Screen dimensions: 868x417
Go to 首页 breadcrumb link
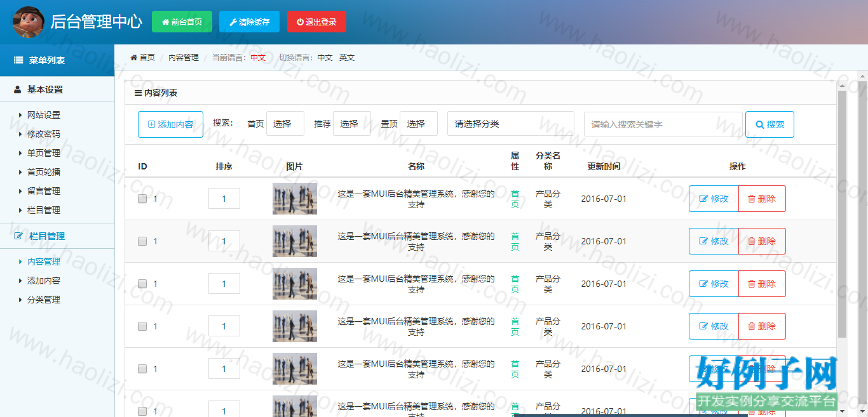click(x=143, y=57)
